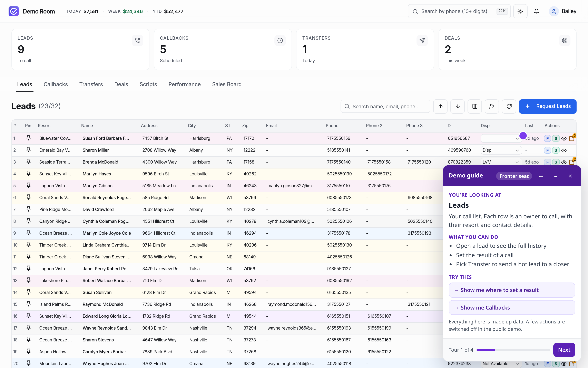Click eye icon on Brenda McDonald row
Image resolution: width=588 pixels, height=368 pixels.
pyautogui.click(x=564, y=162)
